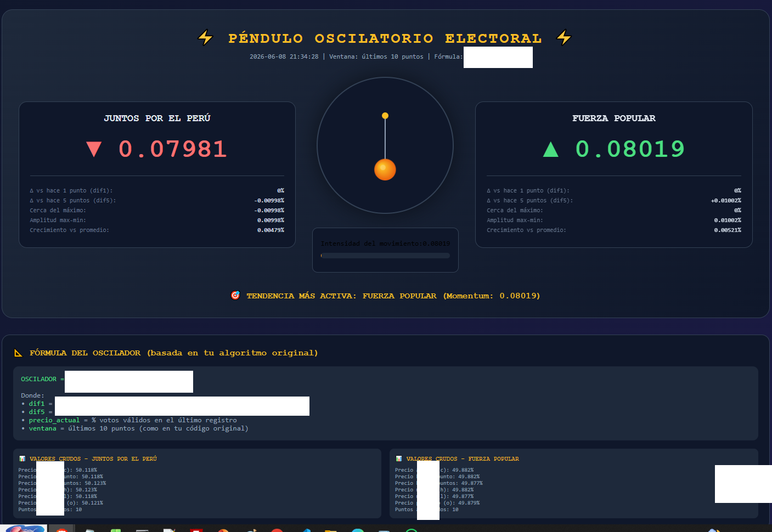The image size is (772, 532).
Task: Click the 'Donde:' label
Action: pos(32,395)
